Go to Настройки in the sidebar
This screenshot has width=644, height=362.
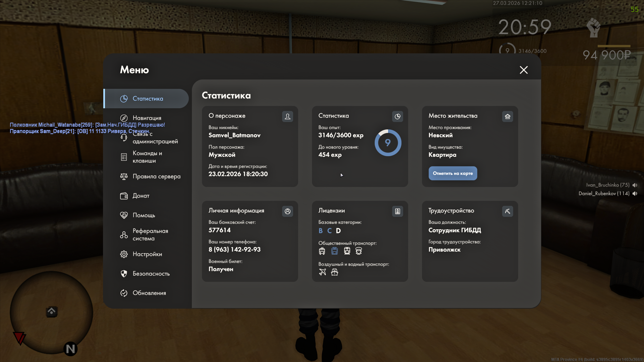pyautogui.click(x=147, y=254)
